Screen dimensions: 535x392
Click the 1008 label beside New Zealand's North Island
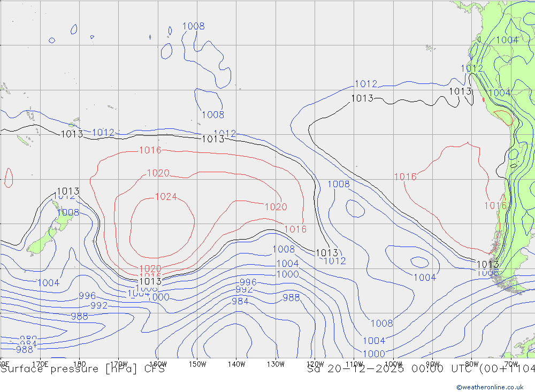68,212
